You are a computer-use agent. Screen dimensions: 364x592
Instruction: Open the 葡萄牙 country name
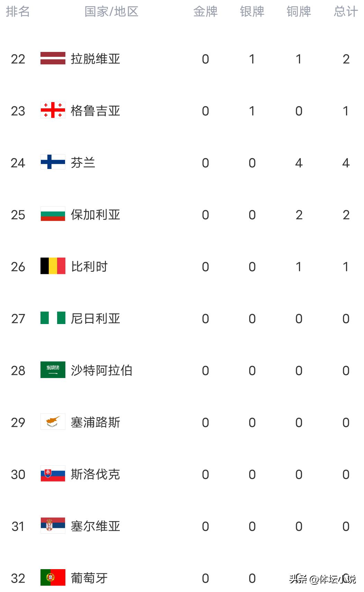(x=89, y=578)
